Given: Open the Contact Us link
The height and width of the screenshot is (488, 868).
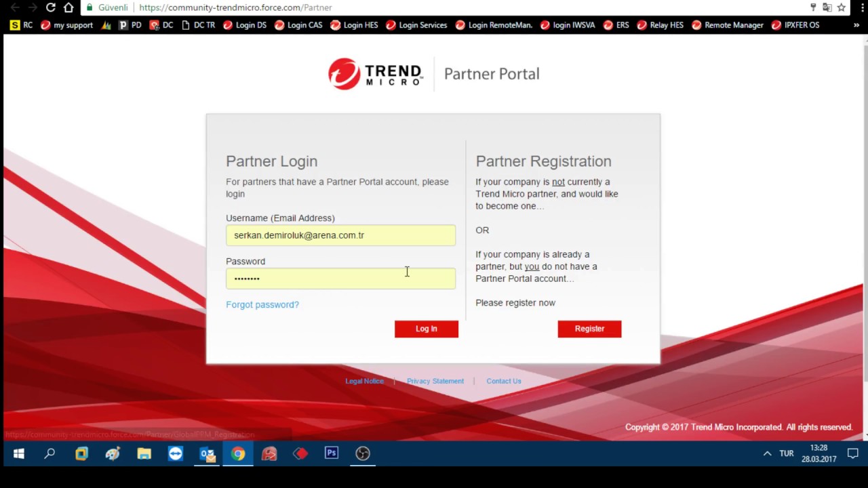Looking at the screenshot, I should pyautogui.click(x=504, y=381).
